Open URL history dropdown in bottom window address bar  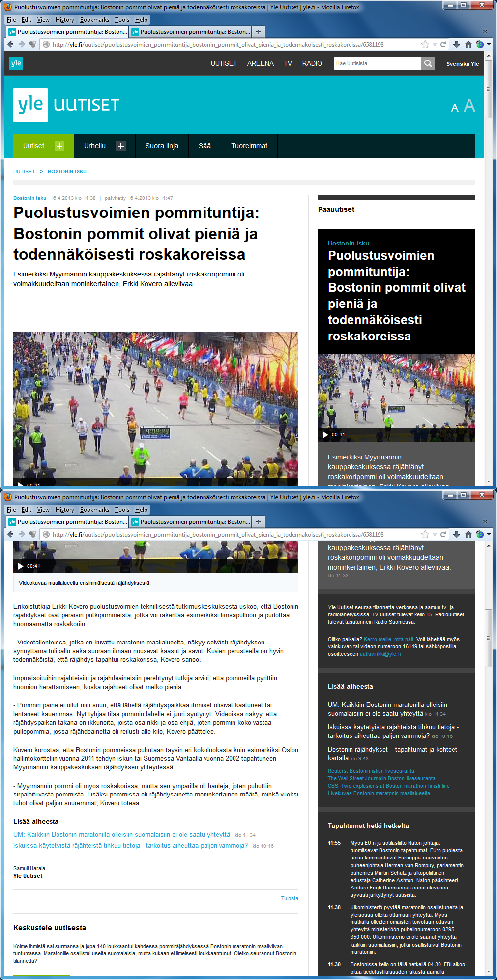point(435,534)
